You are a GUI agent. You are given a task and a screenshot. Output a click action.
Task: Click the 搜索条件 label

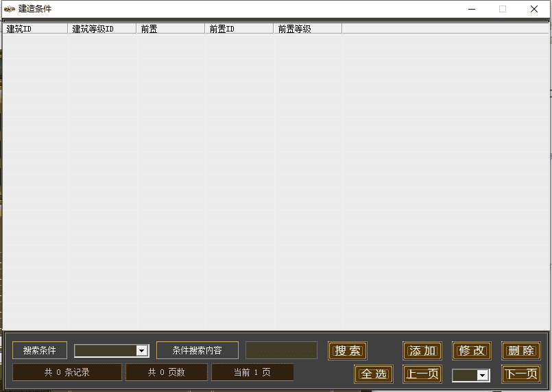(x=40, y=350)
